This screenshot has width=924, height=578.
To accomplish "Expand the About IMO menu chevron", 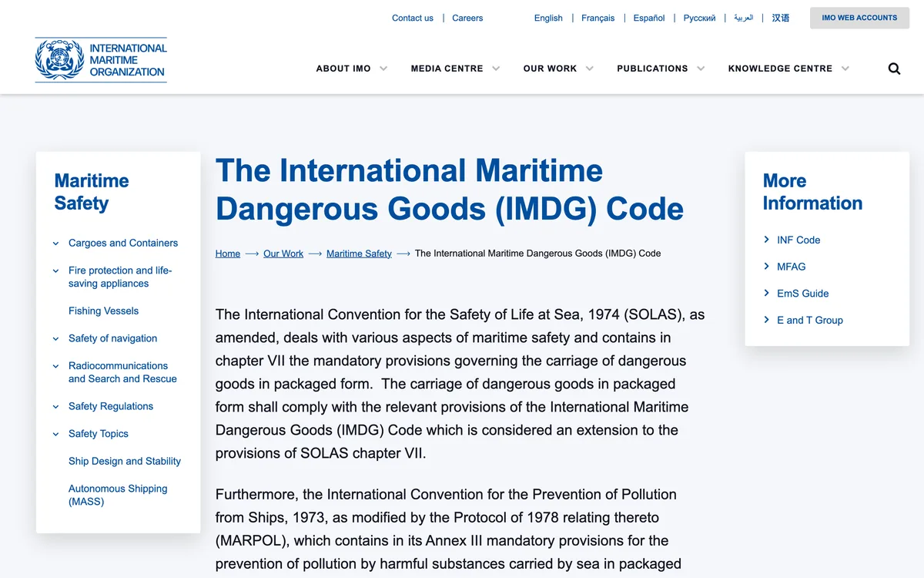I will point(383,69).
